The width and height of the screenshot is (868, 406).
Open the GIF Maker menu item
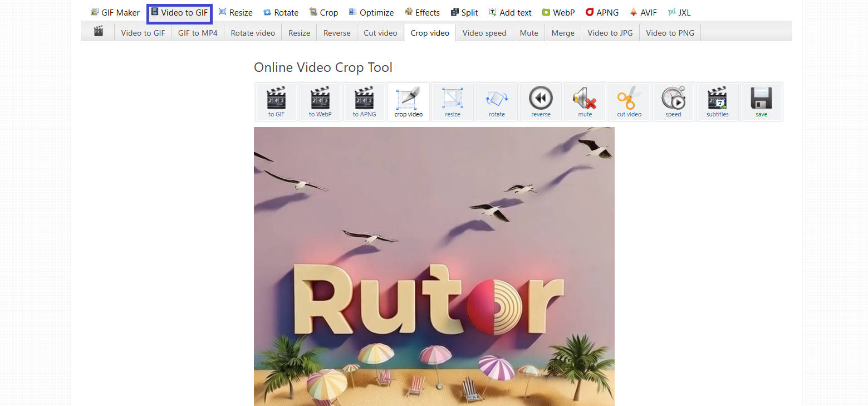[x=115, y=12]
